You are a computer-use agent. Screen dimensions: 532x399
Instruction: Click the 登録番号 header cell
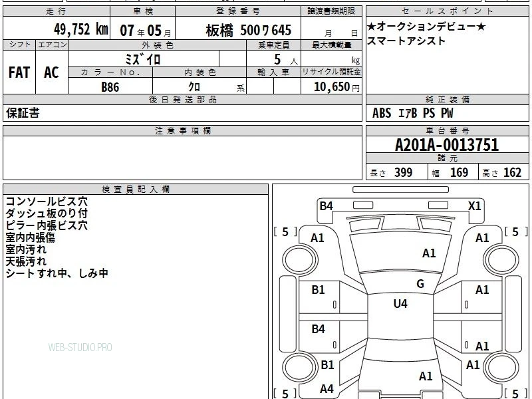[x=238, y=11]
